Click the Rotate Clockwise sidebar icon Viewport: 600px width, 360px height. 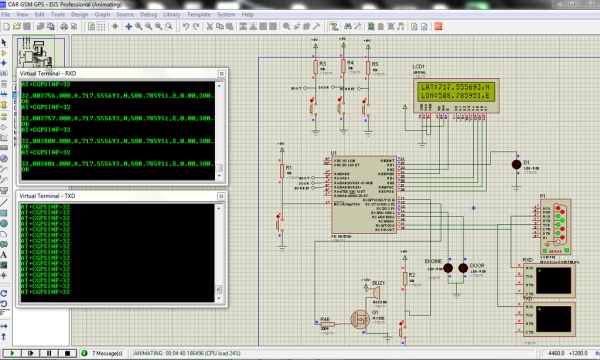tap(4, 293)
